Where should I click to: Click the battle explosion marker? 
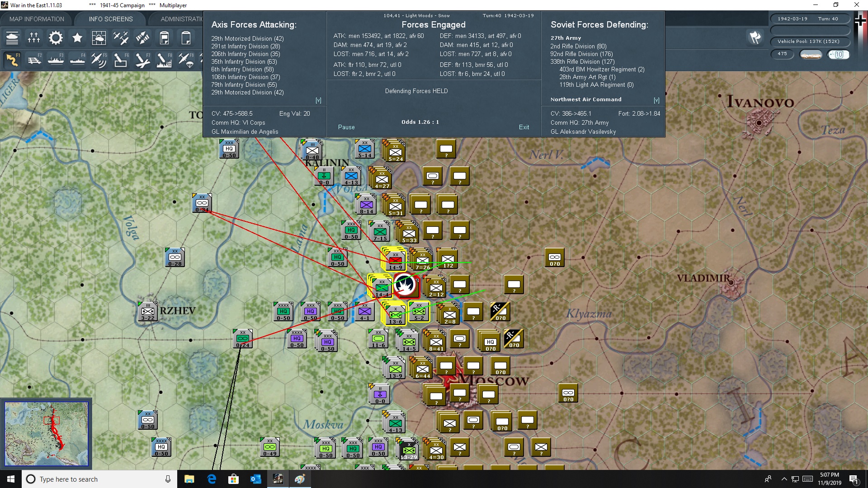pyautogui.click(x=406, y=285)
